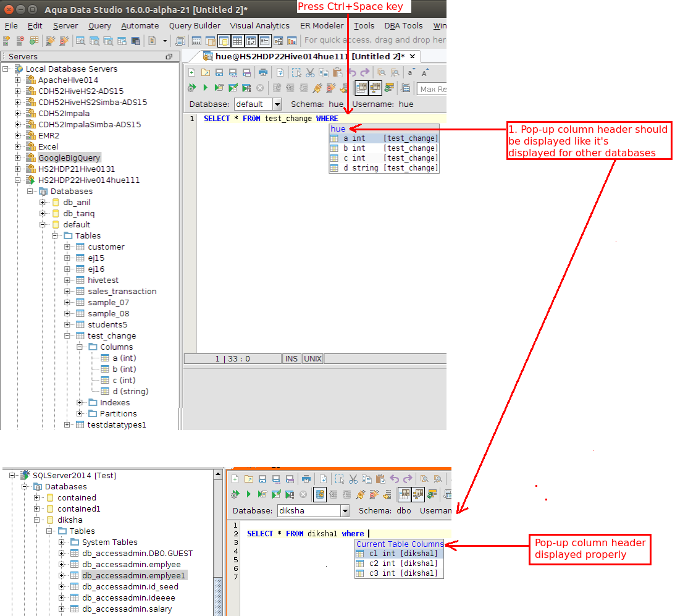
Task: Expand the ApacheHIve014 server node
Action: coord(18,80)
